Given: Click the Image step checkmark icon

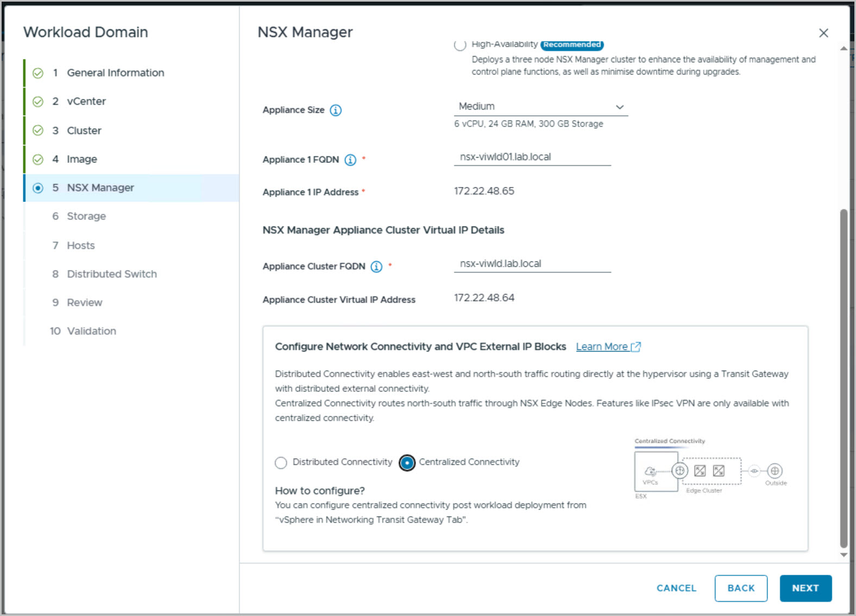Looking at the screenshot, I should tap(38, 159).
